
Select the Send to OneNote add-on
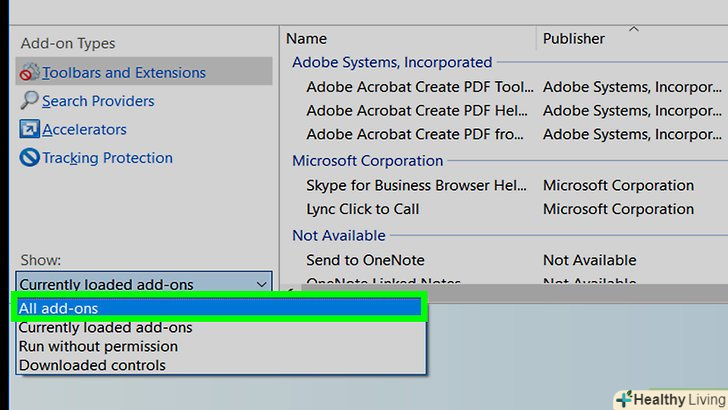(365, 260)
